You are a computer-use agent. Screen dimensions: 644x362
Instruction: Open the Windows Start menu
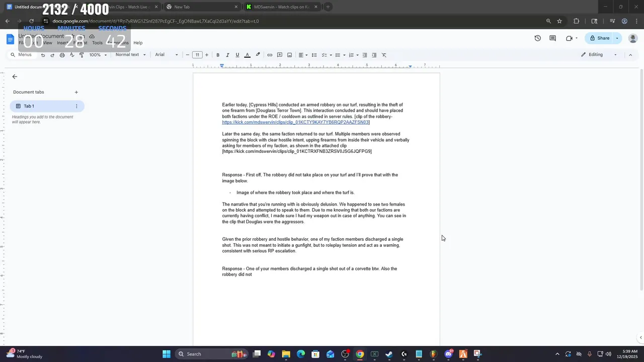tap(167, 354)
